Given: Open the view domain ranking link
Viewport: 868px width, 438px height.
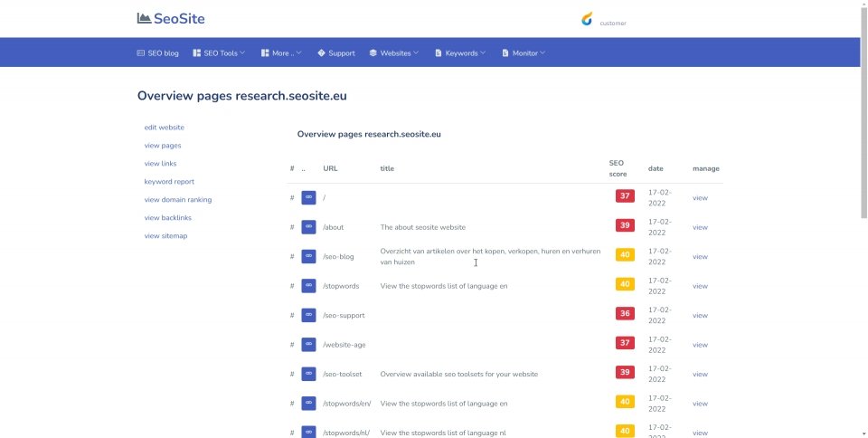Looking at the screenshot, I should pos(178,200).
